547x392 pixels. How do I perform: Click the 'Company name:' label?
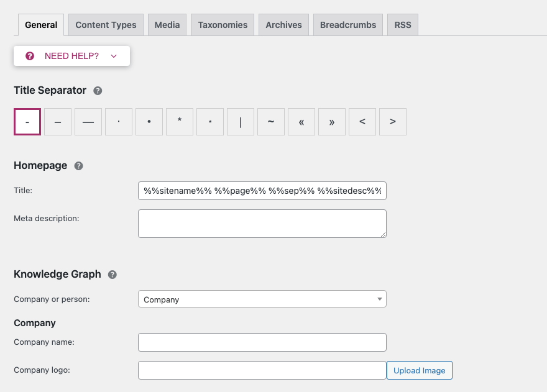(x=44, y=342)
